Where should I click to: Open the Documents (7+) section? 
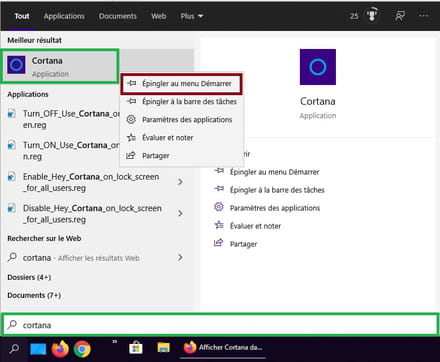34,295
